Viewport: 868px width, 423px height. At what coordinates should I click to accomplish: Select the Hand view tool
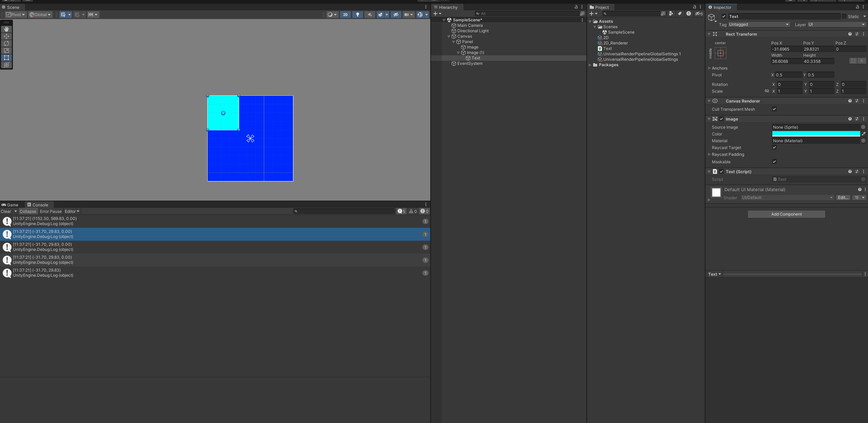pyautogui.click(x=6, y=29)
